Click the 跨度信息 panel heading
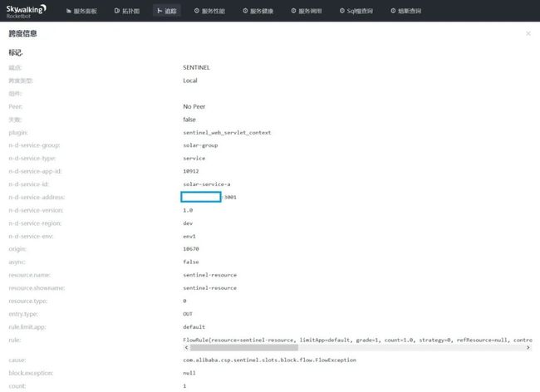Viewport: 540px width, 392px height. click(x=22, y=33)
